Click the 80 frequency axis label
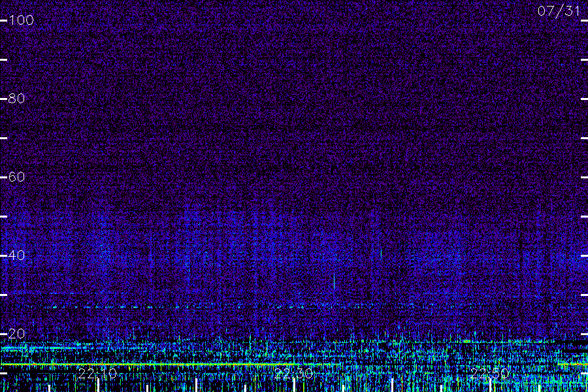 point(16,98)
